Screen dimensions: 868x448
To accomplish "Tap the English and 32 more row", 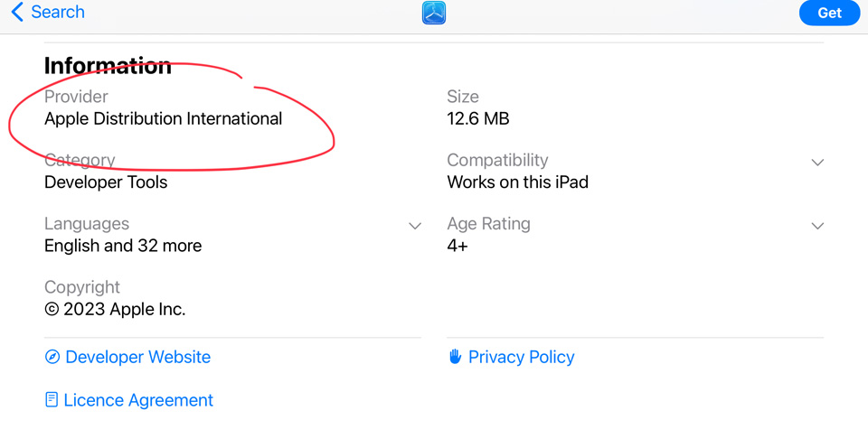I will point(232,235).
